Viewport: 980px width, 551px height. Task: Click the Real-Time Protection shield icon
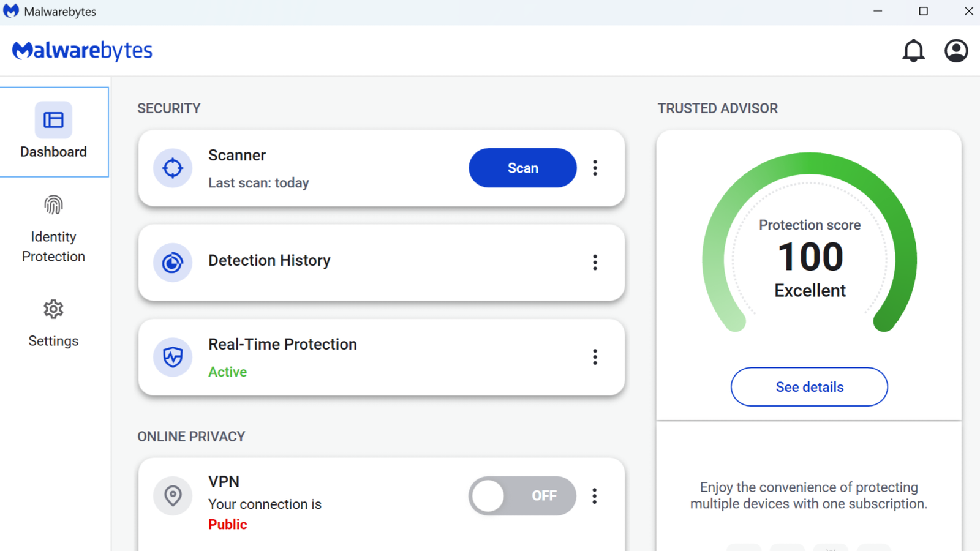[x=173, y=357]
